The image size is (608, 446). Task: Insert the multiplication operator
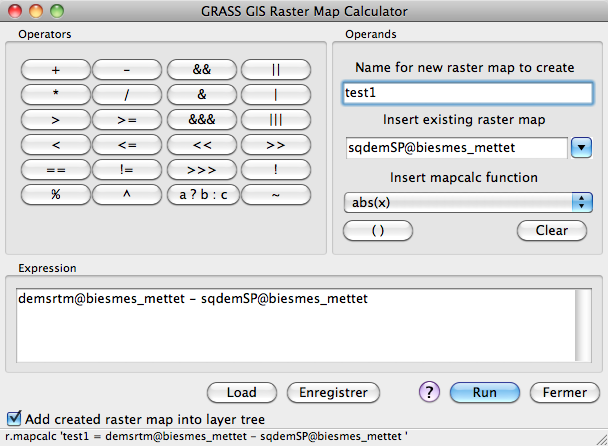click(56, 95)
